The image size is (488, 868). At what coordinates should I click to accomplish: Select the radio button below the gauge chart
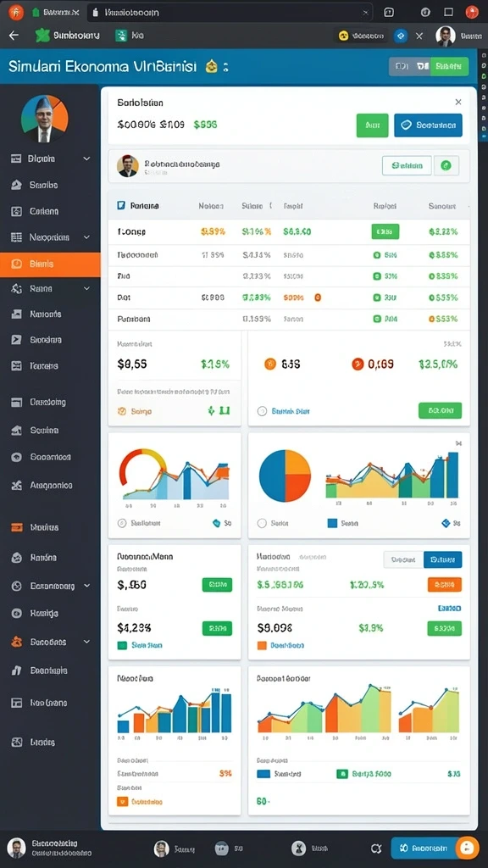[122, 522]
